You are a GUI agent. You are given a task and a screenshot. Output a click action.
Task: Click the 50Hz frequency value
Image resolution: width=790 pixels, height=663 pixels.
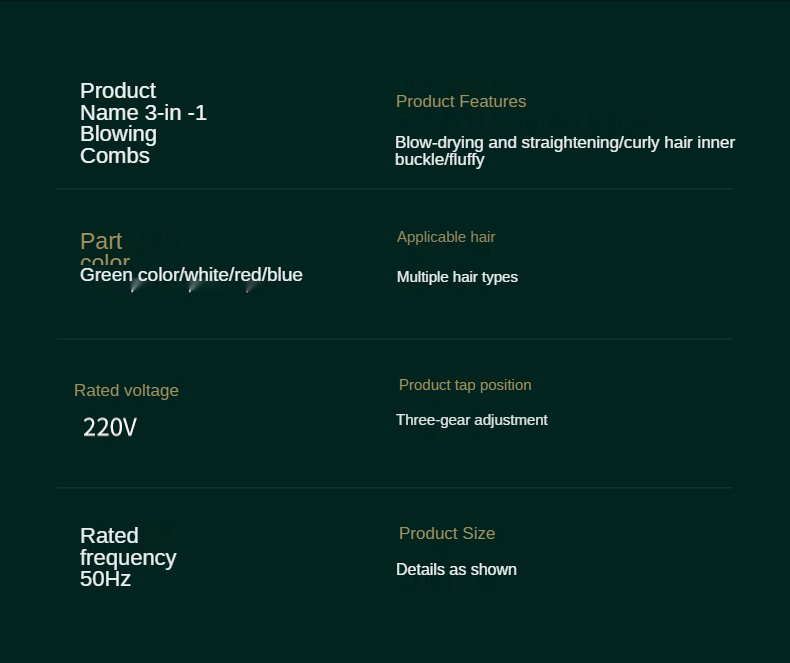(x=105, y=579)
